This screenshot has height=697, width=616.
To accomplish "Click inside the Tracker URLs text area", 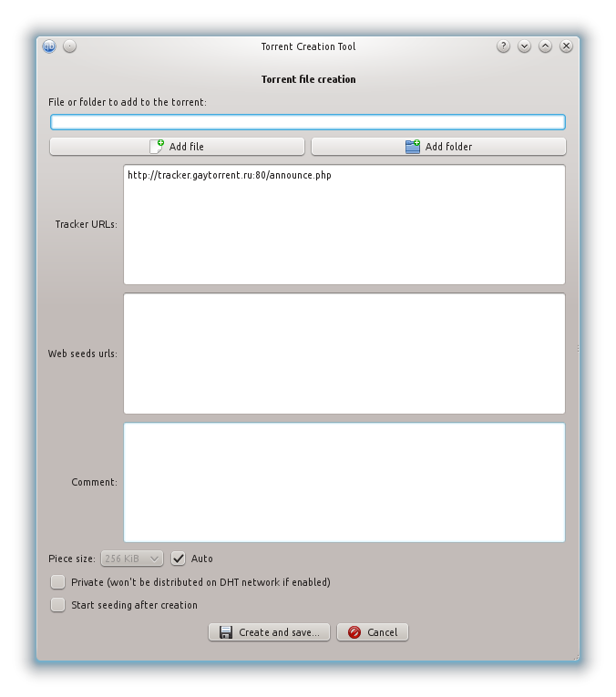I will pos(344,237).
